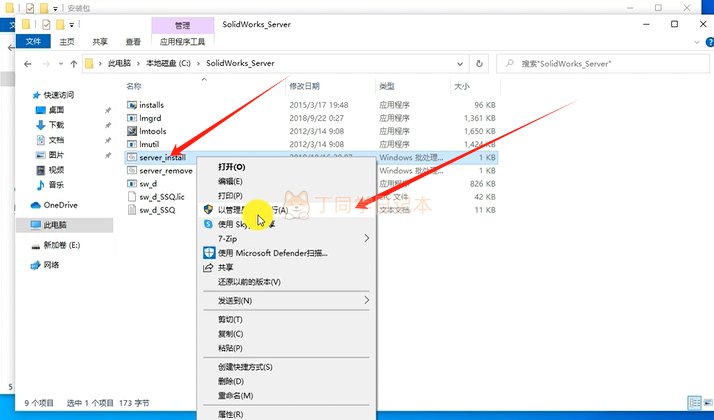Open the 应用程序工具 ribbon tab

pyautogui.click(x=182, y=42)
